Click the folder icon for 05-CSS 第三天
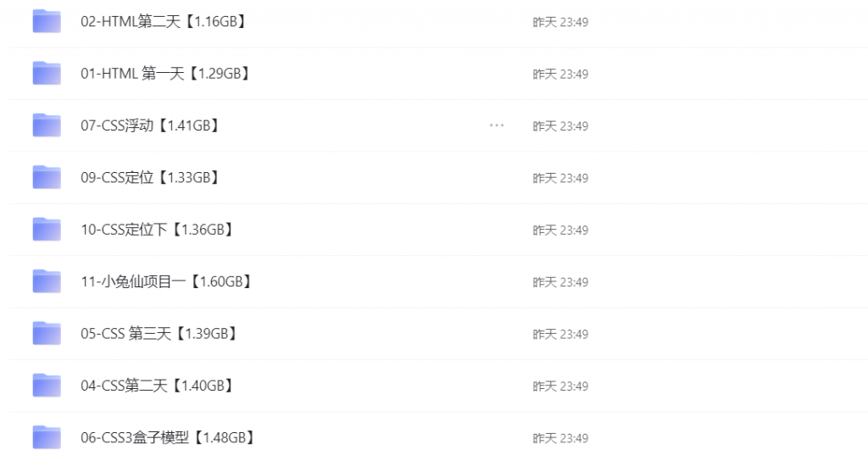 pyautogui.click(x=47, y=334)
